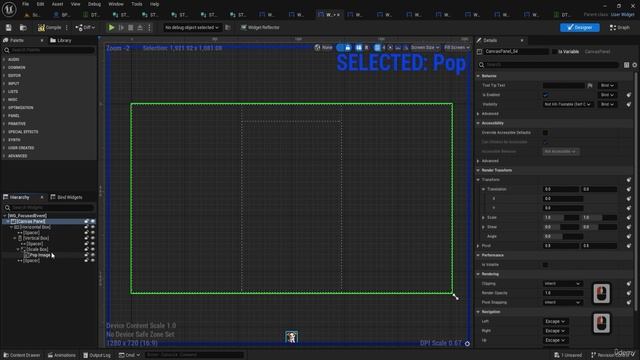Screen dimensions: 640x360
Task: Open the Tools menu
Action: (x=137, y=4)
